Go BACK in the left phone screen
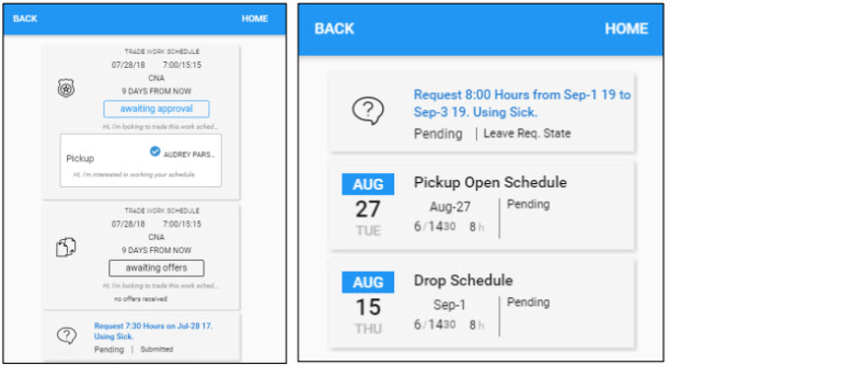 coord(25,19)
